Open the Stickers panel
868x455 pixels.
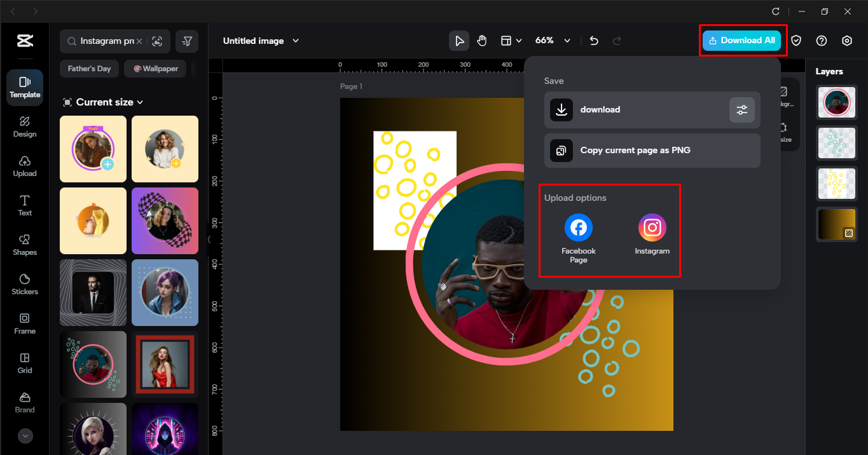tap(24, 284)
